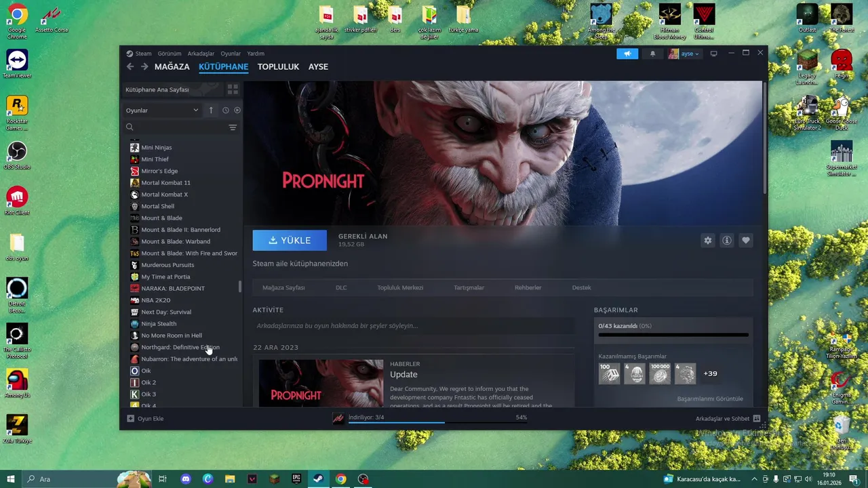Viewport: 868px width, 488px height.
Task: Open the Propnight Update news thumbnail
Action: (x=321, y=384)
